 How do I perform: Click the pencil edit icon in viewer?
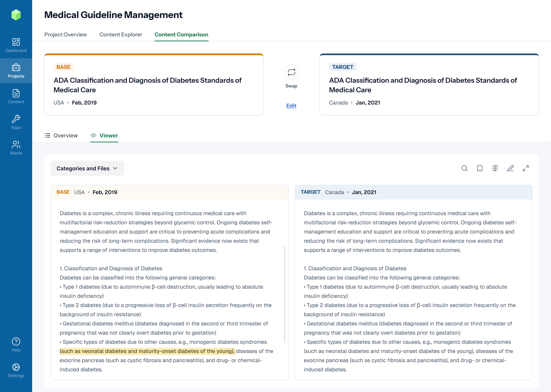(x=510, y=168)
